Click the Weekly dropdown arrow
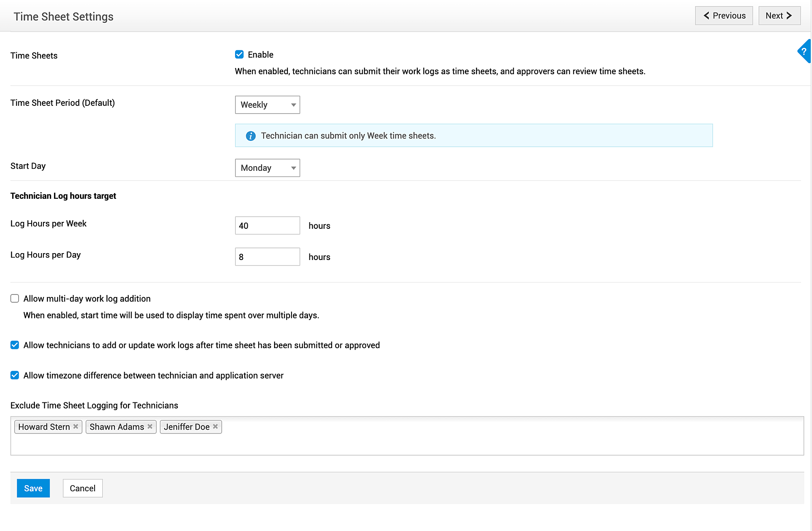 [x=293, y=105]
